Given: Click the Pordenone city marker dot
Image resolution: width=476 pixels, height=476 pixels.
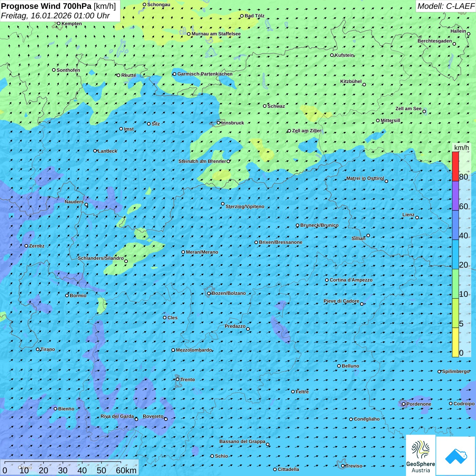Looking at the screenshot, I should click(404, 404).
